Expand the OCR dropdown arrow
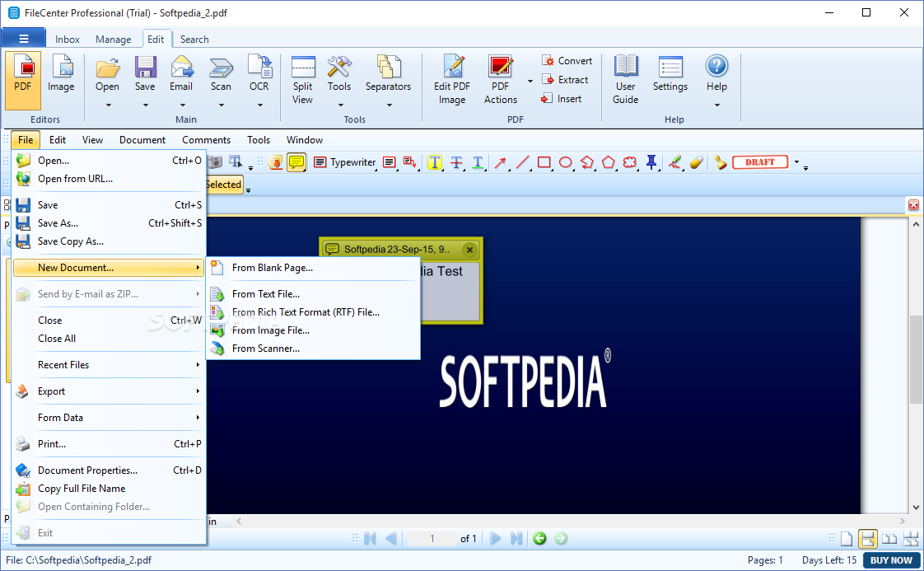 (x=259, y=105)
